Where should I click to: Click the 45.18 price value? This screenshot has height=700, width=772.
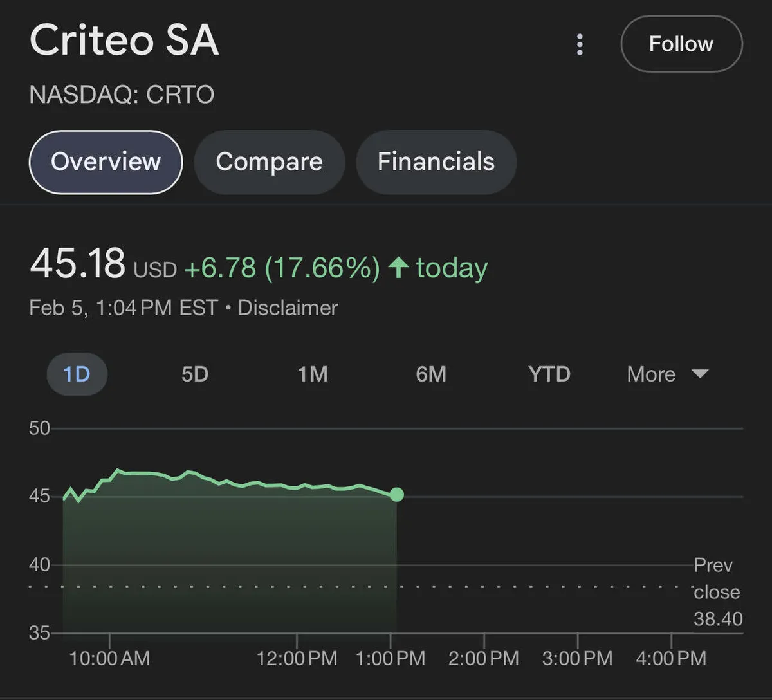(x=77, y=264)
